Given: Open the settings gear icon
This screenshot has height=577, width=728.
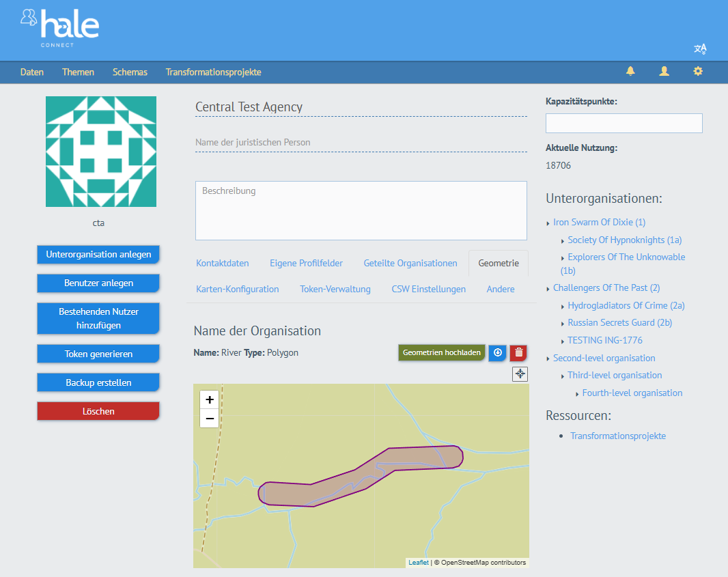Looking at the screenshot, I should [697, 71].
